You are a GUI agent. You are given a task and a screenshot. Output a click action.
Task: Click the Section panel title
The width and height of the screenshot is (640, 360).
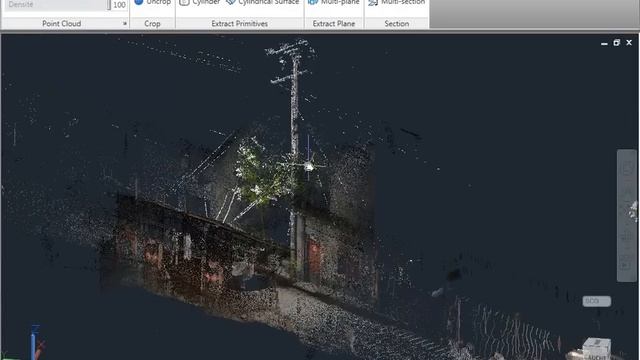click(396, 24)
